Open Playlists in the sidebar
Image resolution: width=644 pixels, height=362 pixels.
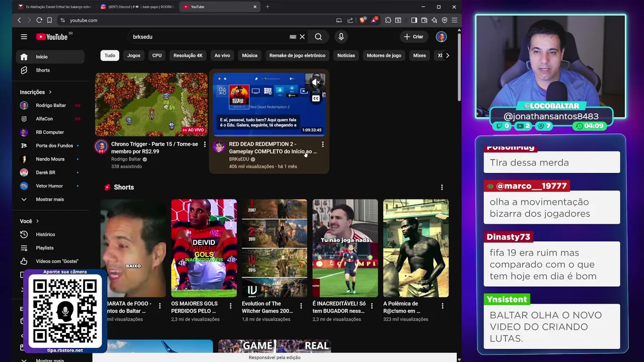click(50, 248)
